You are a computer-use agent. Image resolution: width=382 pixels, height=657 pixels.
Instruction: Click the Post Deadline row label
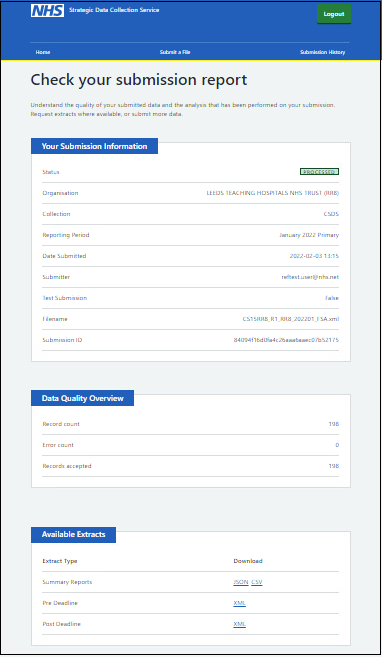pyautogui.click(x=61, y=624)
